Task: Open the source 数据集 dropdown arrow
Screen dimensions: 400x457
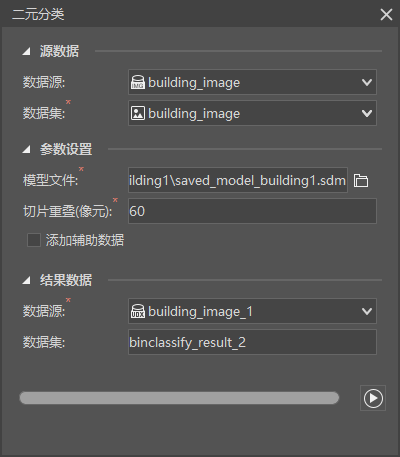Action: [x=367, y=113]
